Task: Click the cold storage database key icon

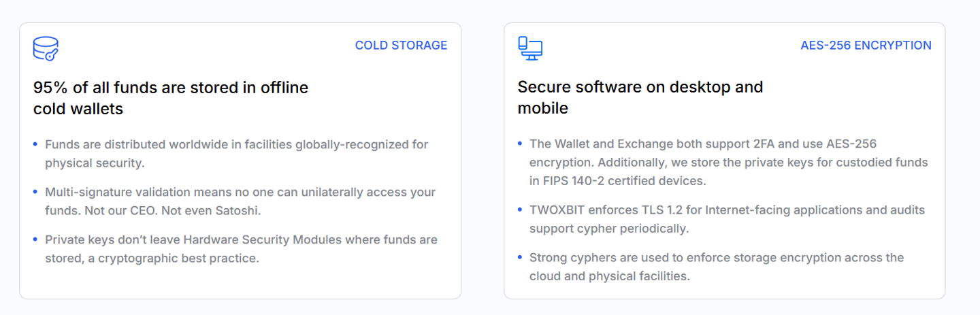Action: pyautogui.click(x=46, y=48)
